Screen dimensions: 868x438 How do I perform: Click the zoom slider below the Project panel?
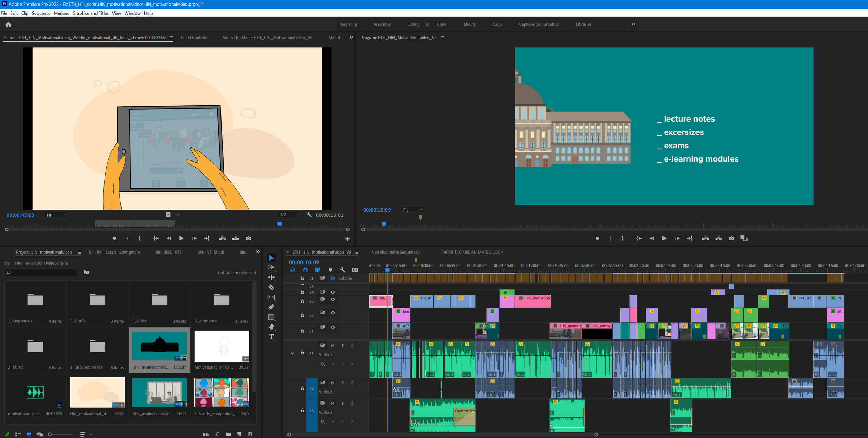50,434
